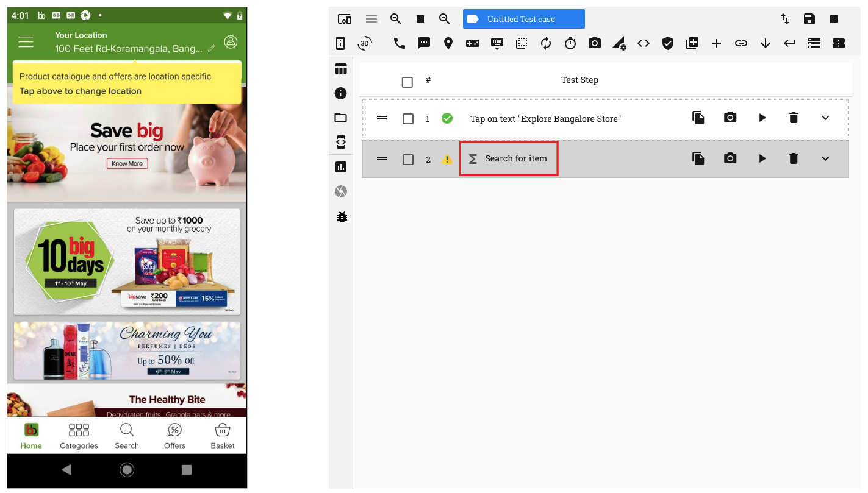Viewport: 868px width, 493px height.
Task: Check the checkbox for step 2
Action: pos(408,160)
